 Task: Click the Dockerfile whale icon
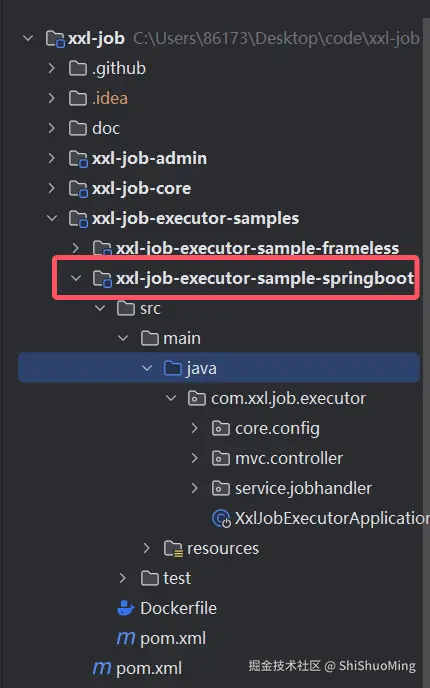(126, 608)
